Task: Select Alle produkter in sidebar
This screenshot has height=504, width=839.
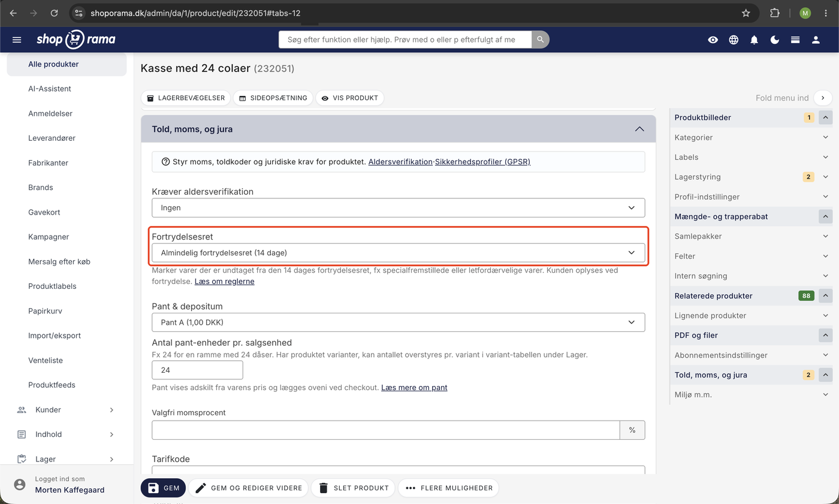Action: click(x=67, y=64)
